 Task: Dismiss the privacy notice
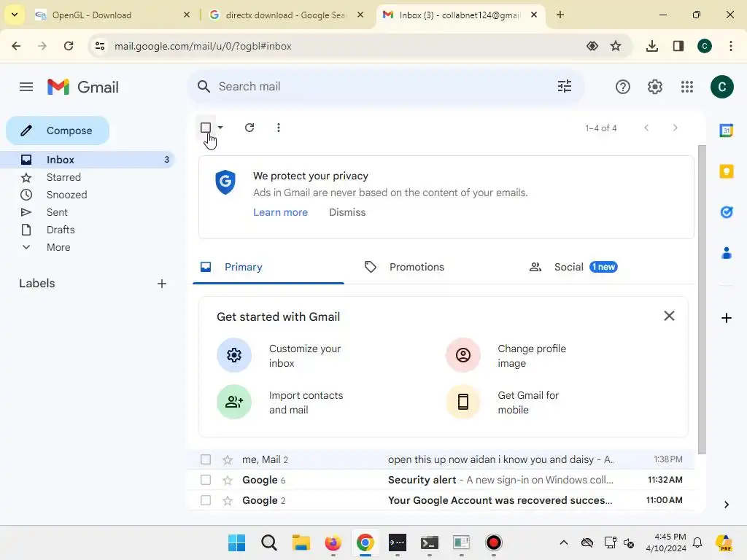coord(347,212)
